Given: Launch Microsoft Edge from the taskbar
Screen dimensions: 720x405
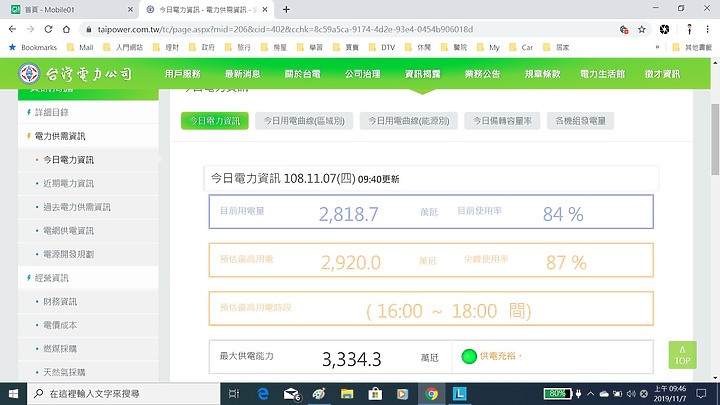Looking at the screenshot, I should click(x=263, y=394).
